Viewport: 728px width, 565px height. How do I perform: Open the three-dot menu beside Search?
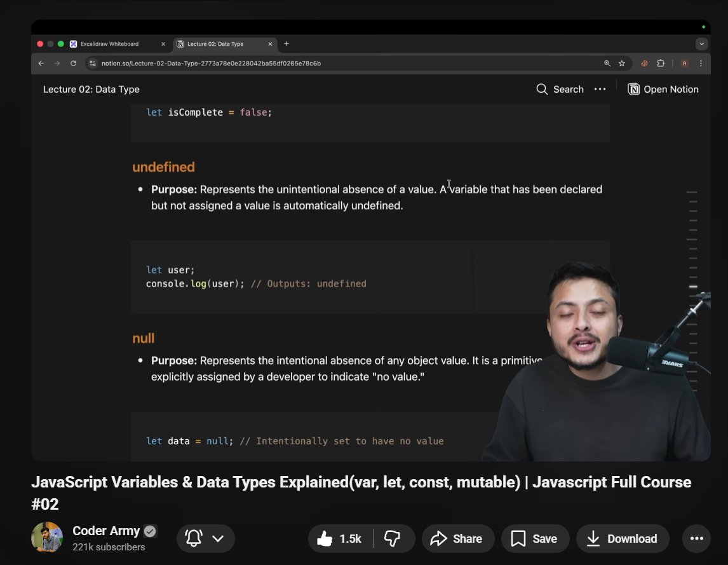click(600, 89)
